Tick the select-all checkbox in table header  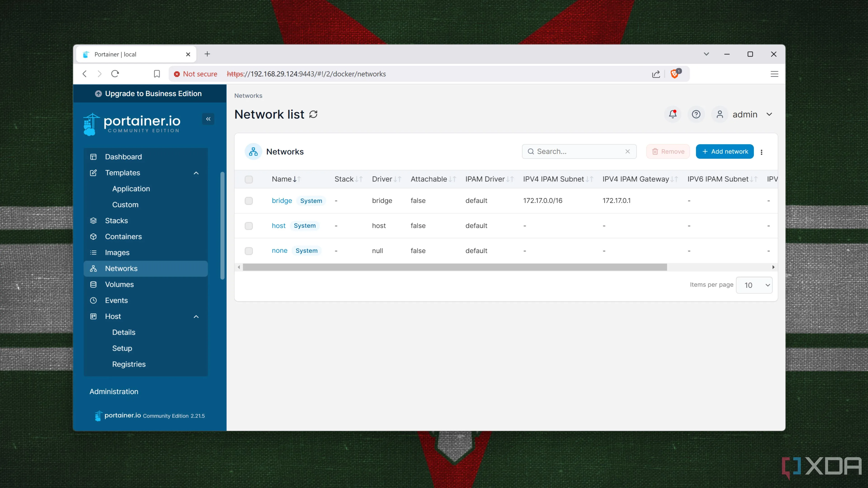click(x=249, y=180)
